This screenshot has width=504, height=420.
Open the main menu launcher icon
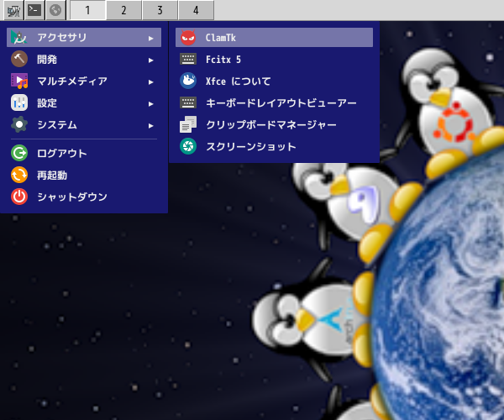point(13,10)
